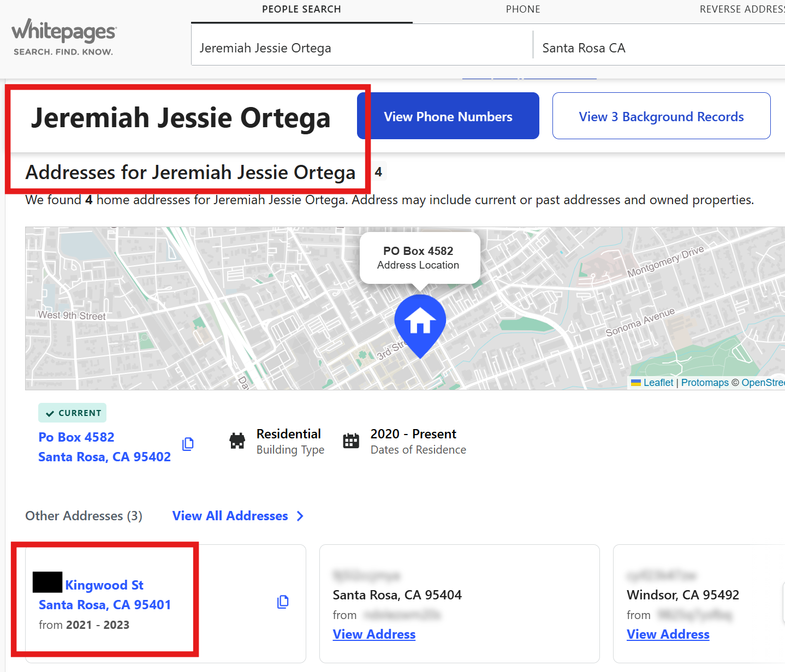Click the Other Addresses (3) label
Screen dimensions: 785x672
tap(84, 516)
